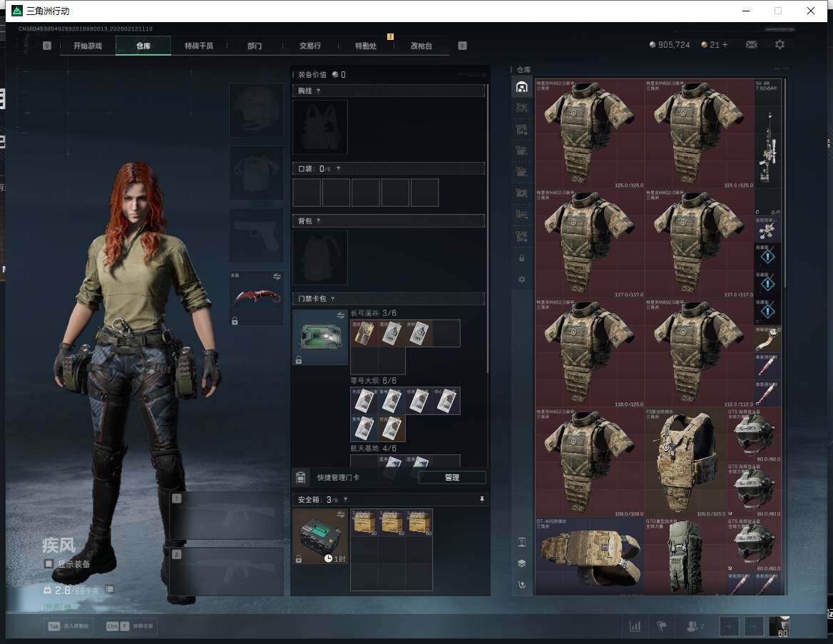The height and width of the screenshot is (644, 833).
Task: Click the empty body armor slot
Action: [256, 173]
